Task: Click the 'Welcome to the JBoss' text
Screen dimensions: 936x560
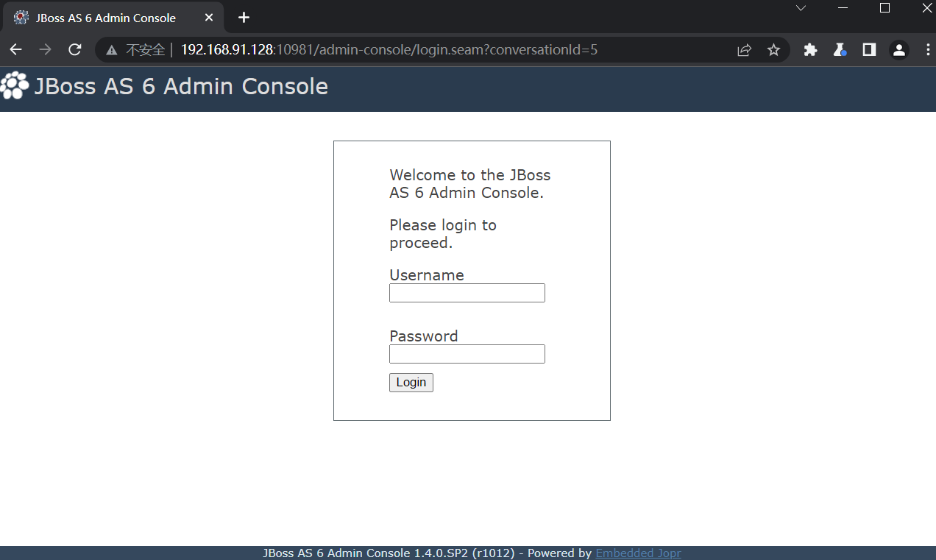Action: [x=470, y=175]
